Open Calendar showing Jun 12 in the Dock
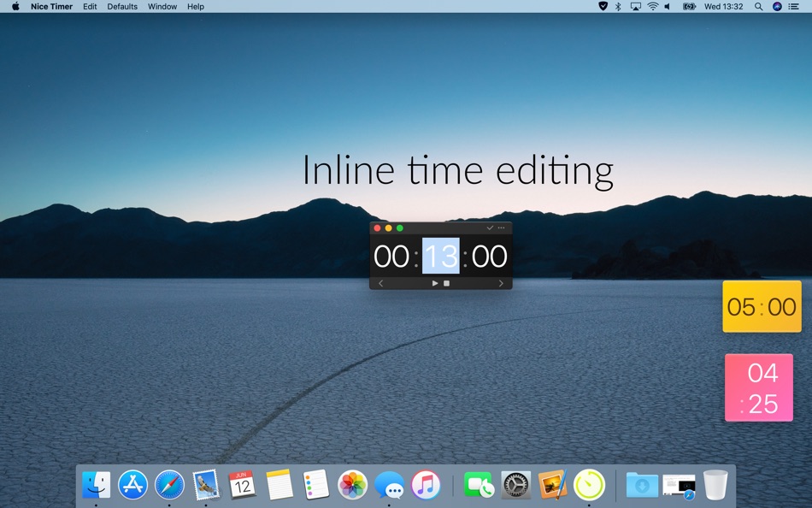This screenshot has height=508, width=812. coord(242,485)
